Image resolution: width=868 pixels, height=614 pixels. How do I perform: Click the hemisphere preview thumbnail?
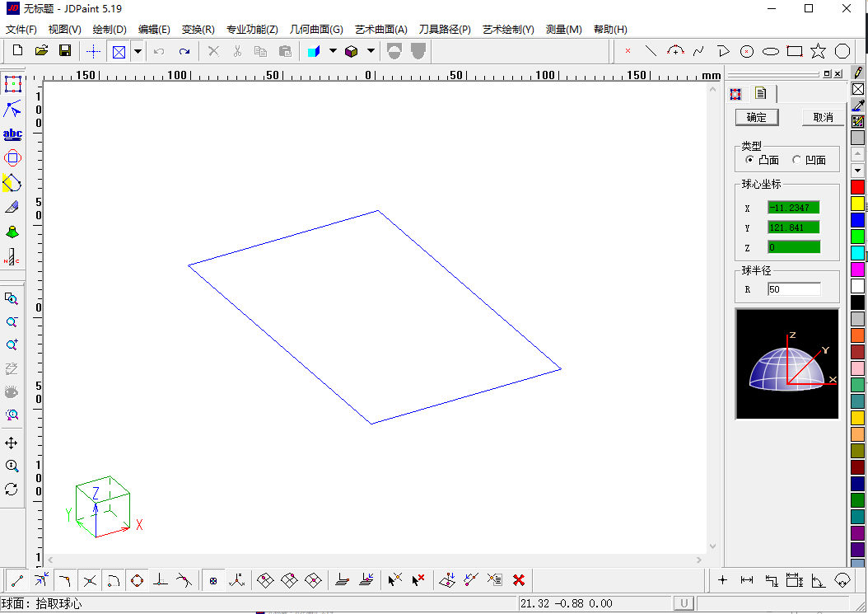click(786, 364)
